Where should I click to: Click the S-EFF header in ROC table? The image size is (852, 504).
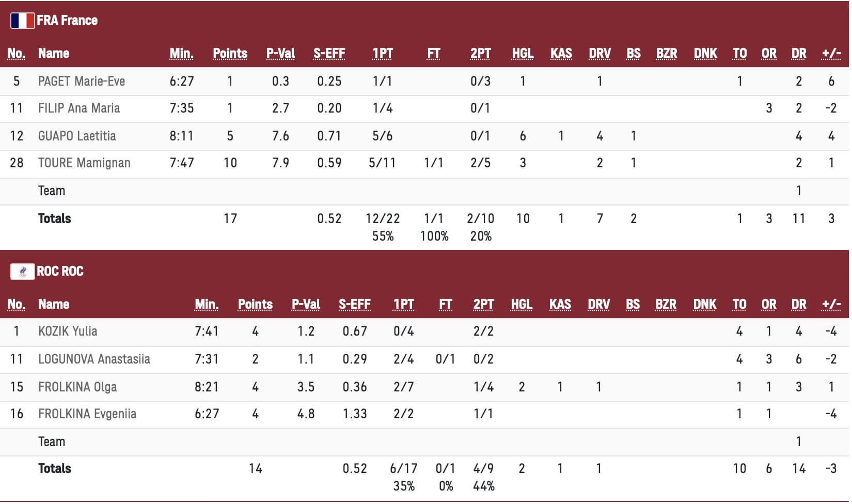[355, 305]
